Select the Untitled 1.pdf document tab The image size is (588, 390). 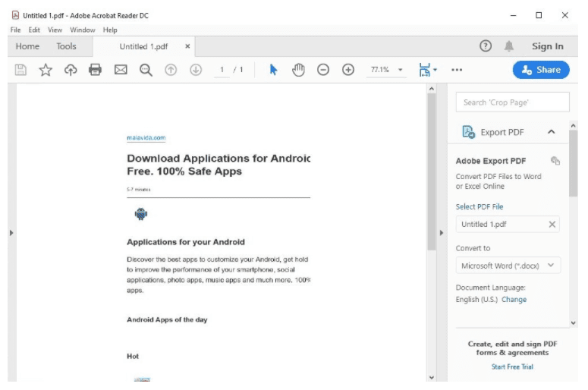143,46
